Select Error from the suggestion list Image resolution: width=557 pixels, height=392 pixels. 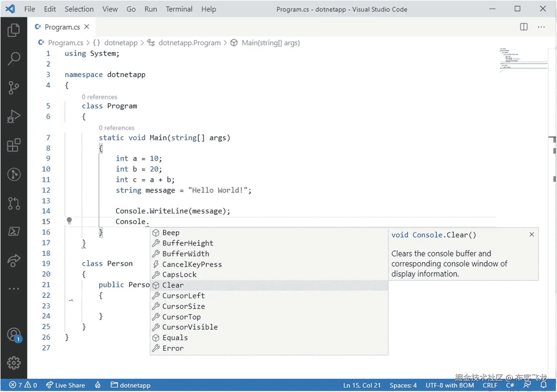click(x=269, y=348)
